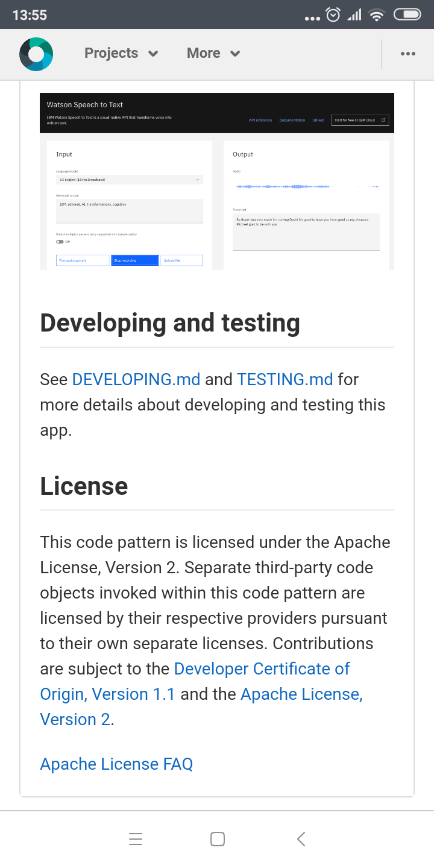The height and width of the screenshot is (868, 434).
Task: Select the 'Developing and testing' heading
Action: pos(170,322)
